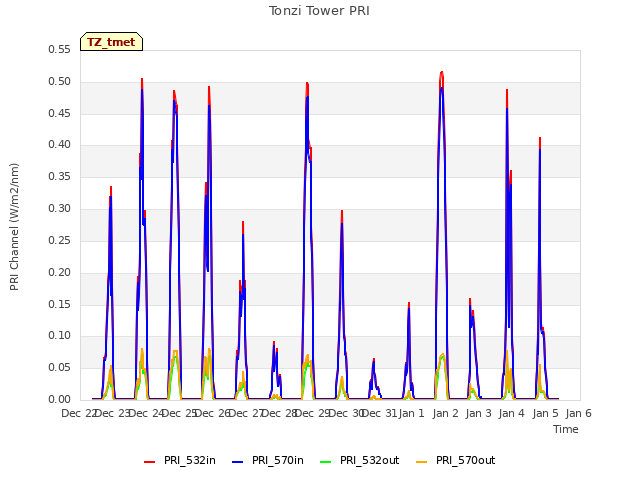Click the Jan 6 x-axis tick label
Image resolution: width=640 pixels, height=480 pixels.
(579, 413)
